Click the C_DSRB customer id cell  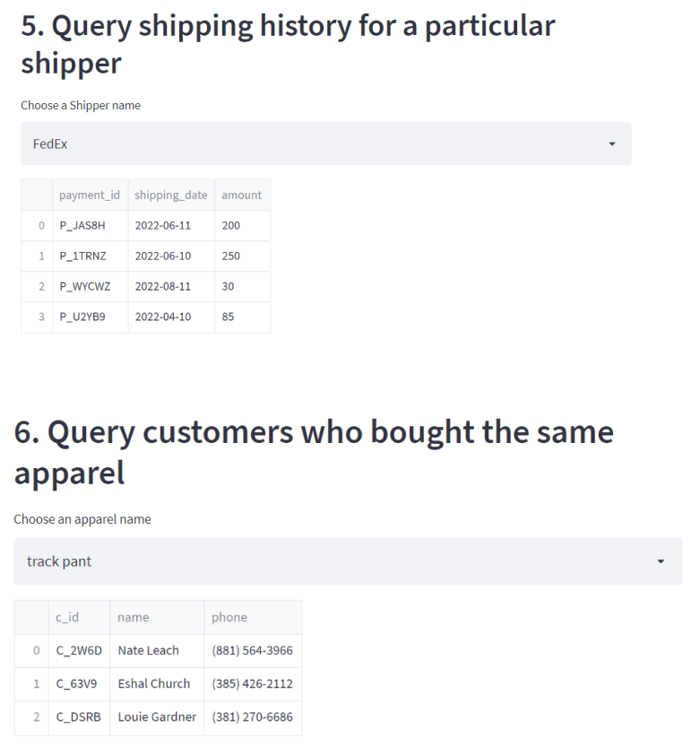click(78, 717)
